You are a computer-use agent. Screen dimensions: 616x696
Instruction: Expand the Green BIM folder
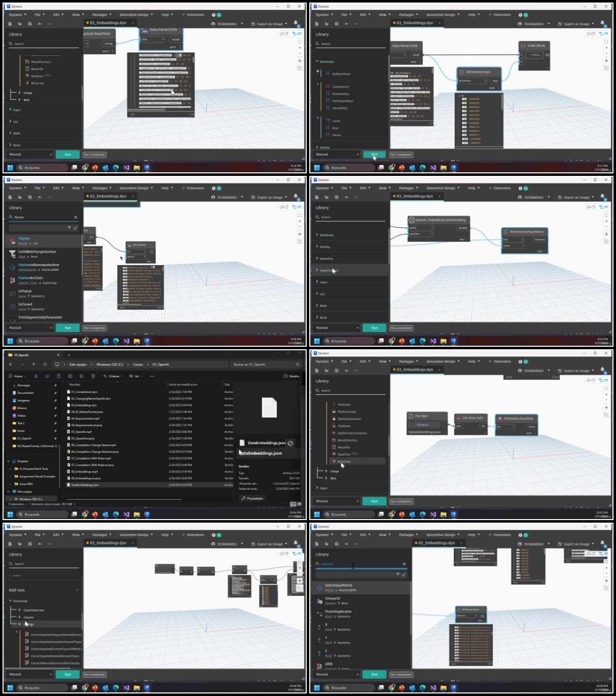[x=11, y=484]
